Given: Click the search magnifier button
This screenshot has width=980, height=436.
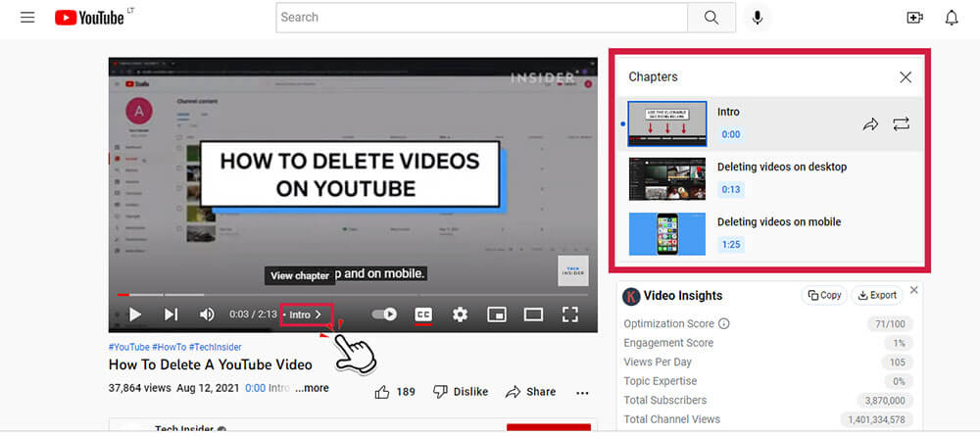Looking at the screenshot, I should (x=711, y=18).
